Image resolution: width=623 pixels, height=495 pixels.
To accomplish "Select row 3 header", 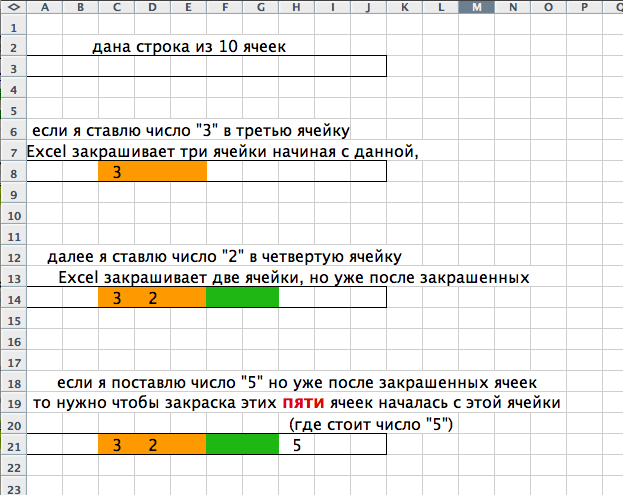I will tap(11, 67).
